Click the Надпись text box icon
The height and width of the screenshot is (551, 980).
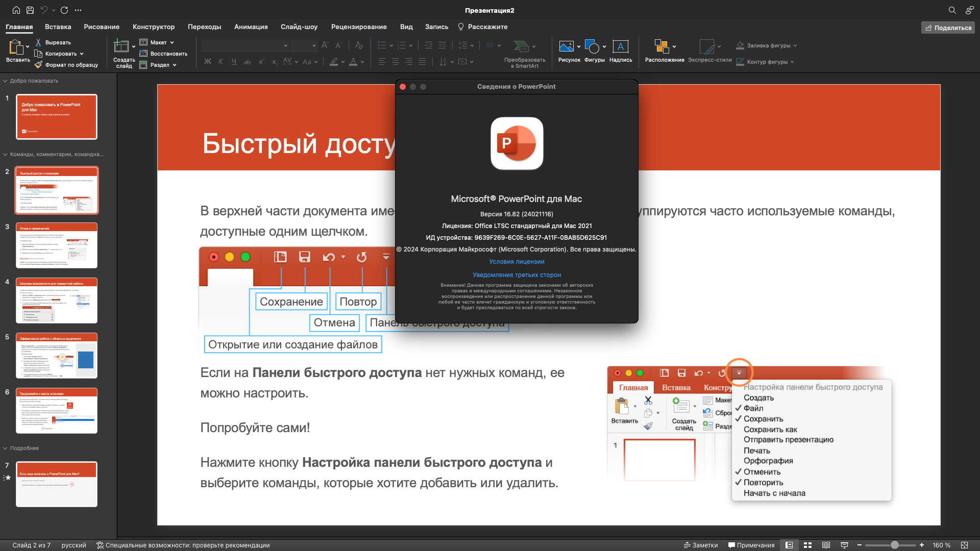620,47
